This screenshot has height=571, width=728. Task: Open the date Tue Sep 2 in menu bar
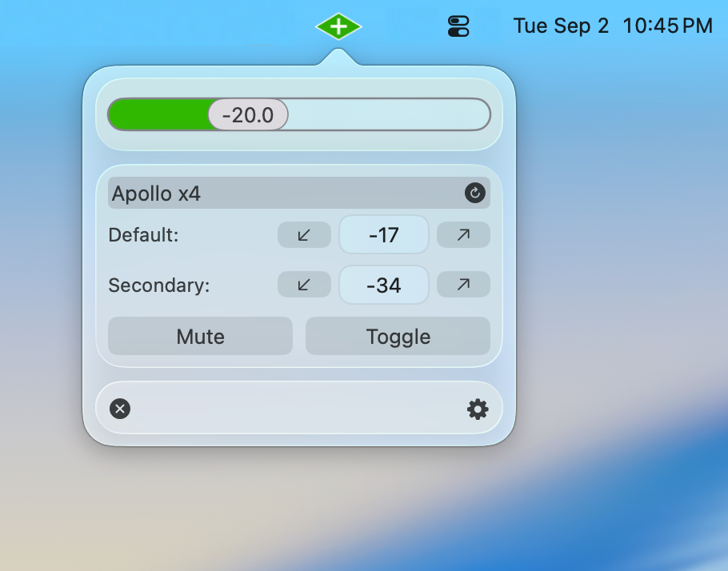point(561,26)
